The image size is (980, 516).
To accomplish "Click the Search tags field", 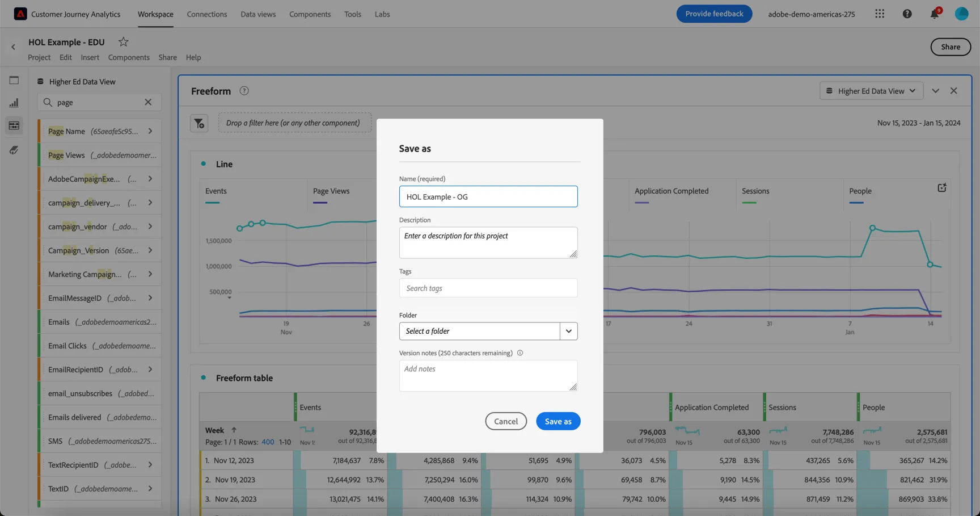I will tap(488, 288).
